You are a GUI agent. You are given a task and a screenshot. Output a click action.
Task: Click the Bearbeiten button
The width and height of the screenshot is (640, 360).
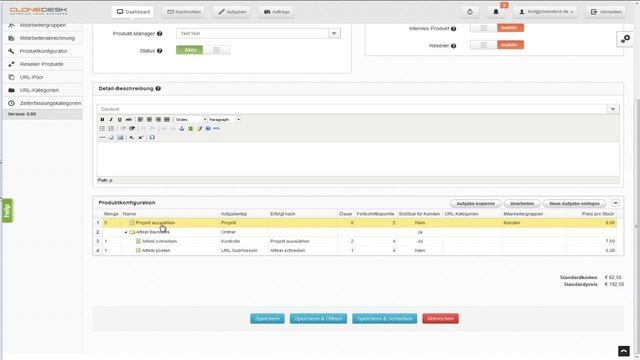(x=522, y=203)
